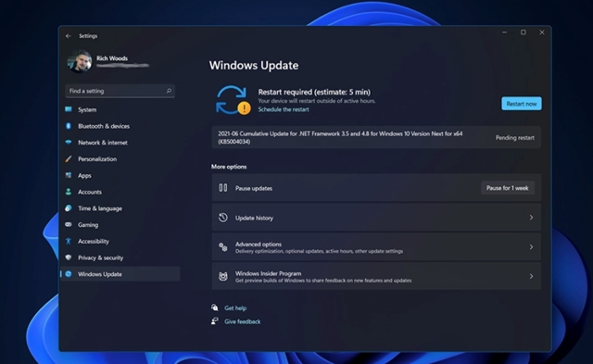Click the Windows Update sidebar icon

[x=69, y=273]
